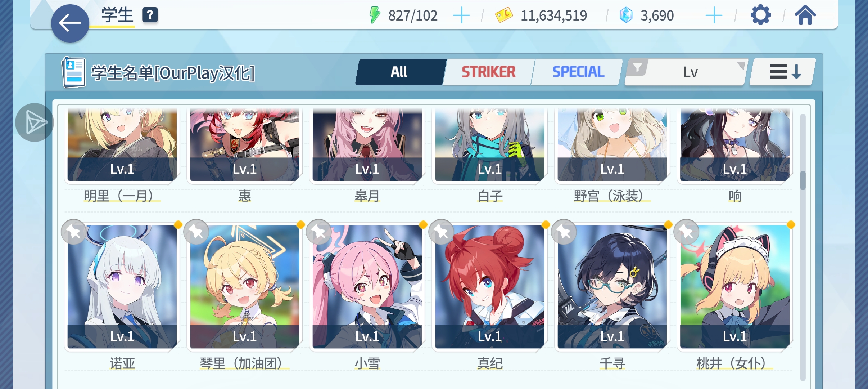Viewport: 868px width, 389px height.
Task: Open student 真纪's portrait card
Action: [x=490, y=287]
